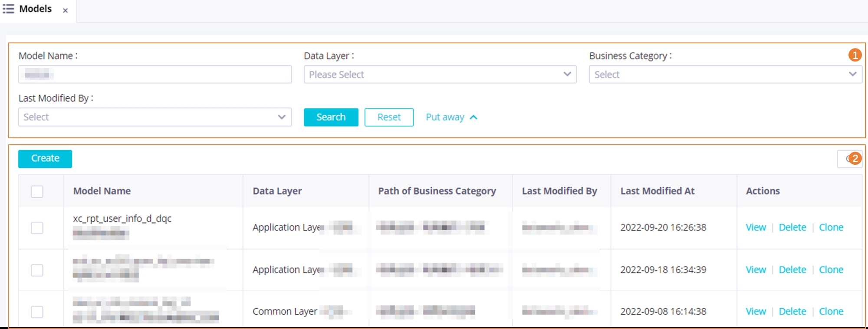
Task: View the model modified 2022-09-18 16:34:39
Action: point(756,270)
